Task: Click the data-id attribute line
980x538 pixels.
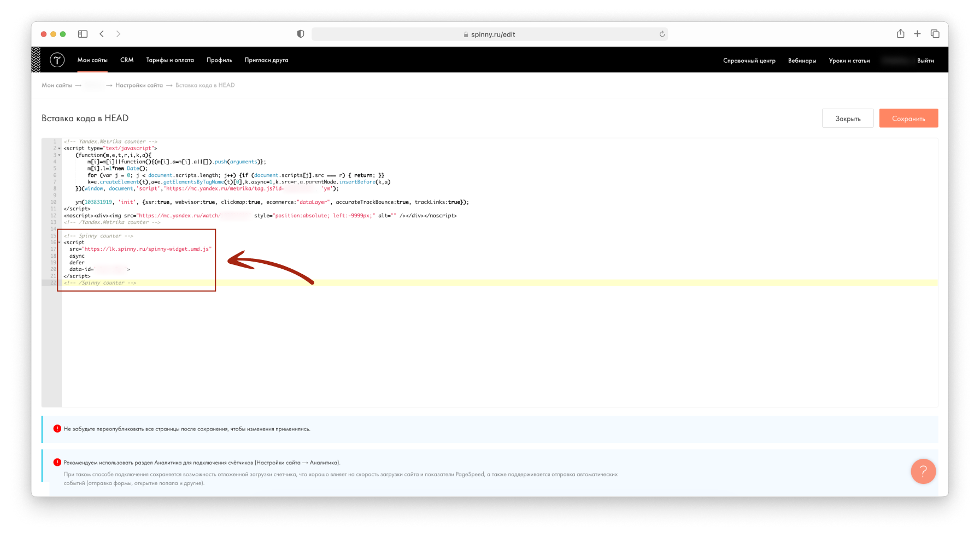Action: tap(99, 269)
